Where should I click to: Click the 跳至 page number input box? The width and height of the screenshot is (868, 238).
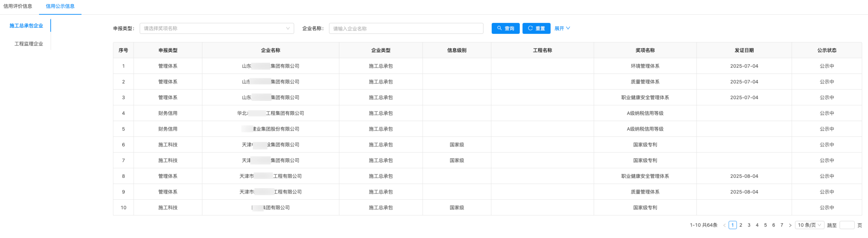point(847,225)
